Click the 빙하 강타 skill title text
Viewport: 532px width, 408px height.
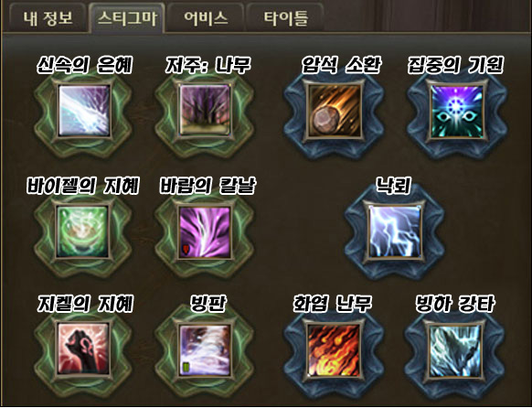[x=455, y=303]
